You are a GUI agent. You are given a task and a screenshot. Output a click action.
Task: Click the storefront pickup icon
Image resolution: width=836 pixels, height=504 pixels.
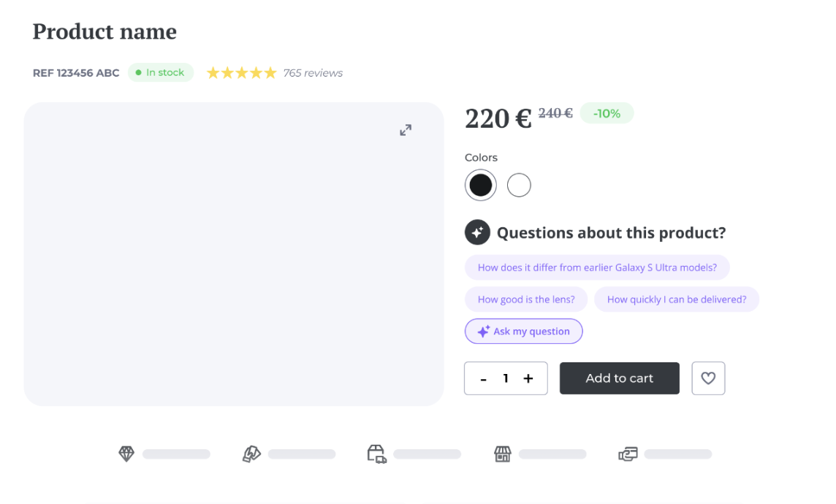click(x=502, y=454)
